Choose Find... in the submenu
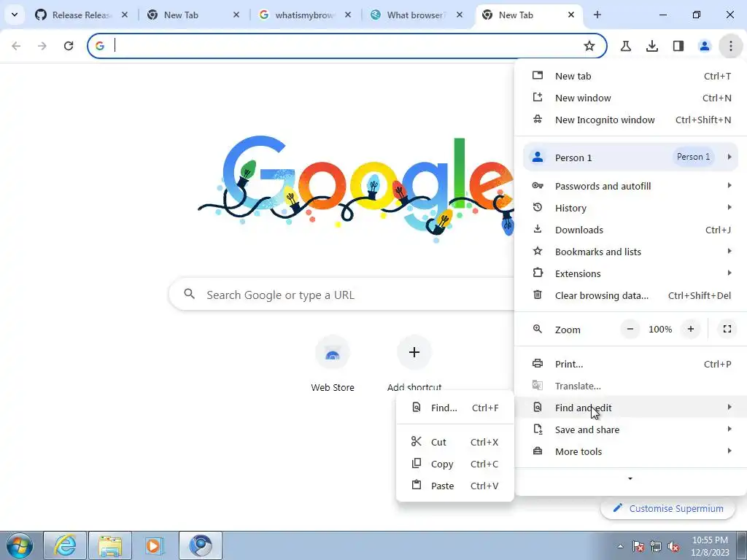This screenshot has height=560, width=747. click(455, 408)
